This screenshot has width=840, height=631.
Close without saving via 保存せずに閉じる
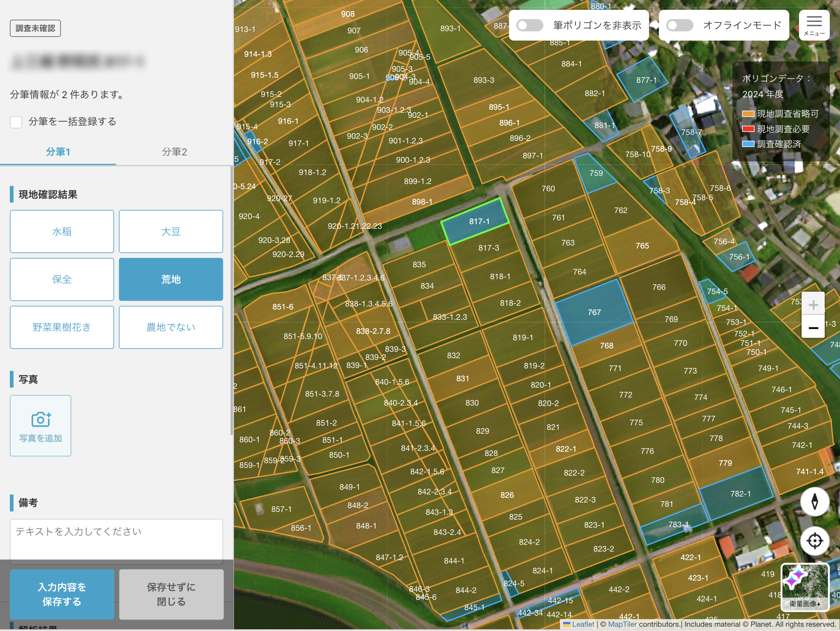pos(171,594)
